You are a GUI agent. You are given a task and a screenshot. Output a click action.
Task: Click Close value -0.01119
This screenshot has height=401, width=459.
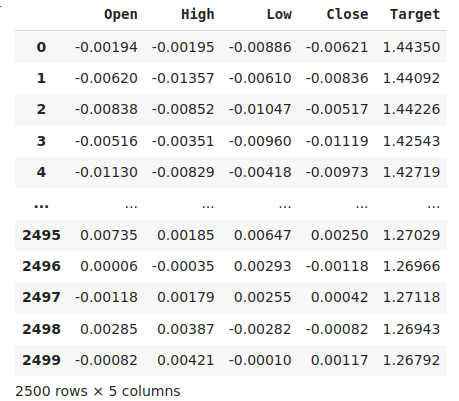click(337, 141)
